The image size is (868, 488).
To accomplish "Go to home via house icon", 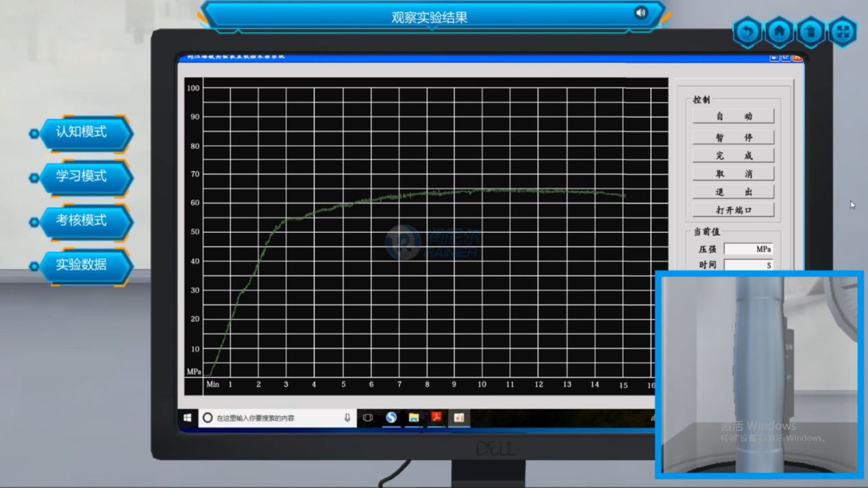I will 779,31.
